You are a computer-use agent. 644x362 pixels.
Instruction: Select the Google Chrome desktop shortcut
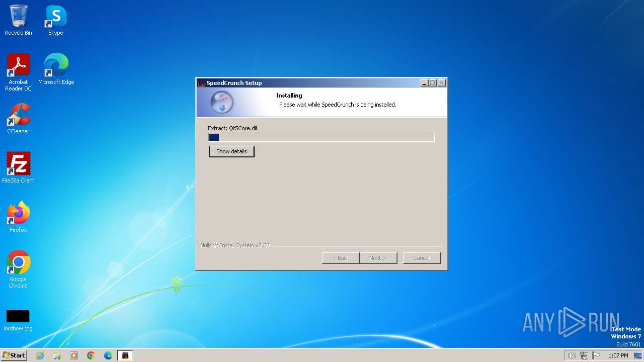click(x=18, y=269)
